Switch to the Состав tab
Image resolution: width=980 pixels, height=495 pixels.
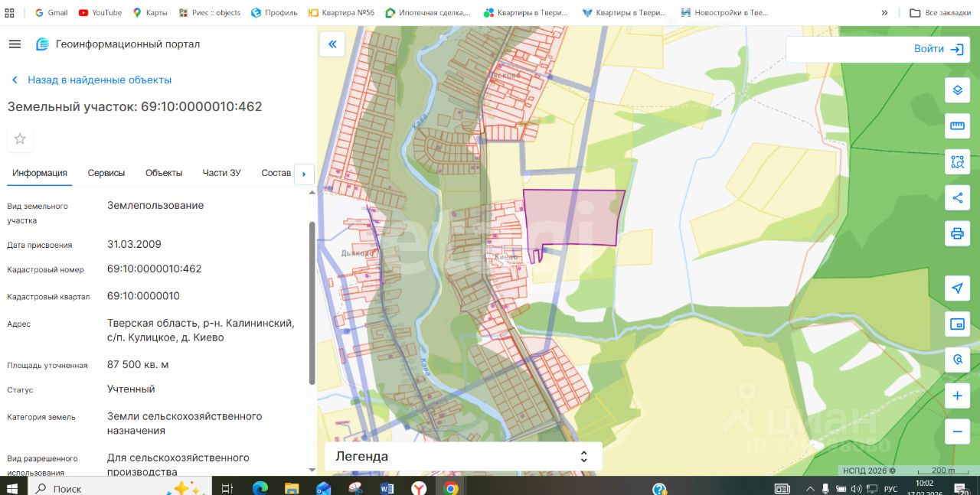point(276,173)
